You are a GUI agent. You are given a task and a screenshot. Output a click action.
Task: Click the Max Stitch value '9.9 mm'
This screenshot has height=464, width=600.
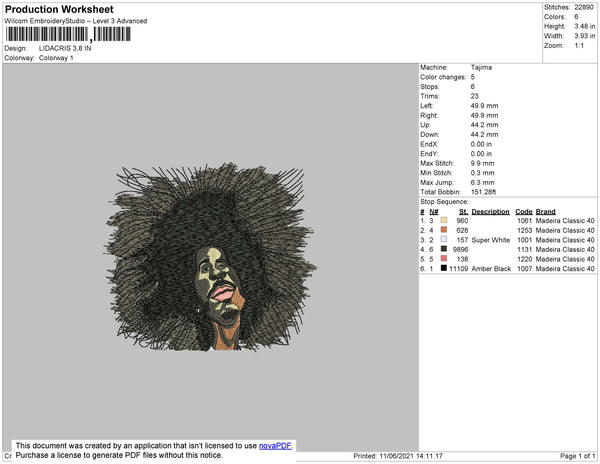pyautogui.click(x=483, y=163)
